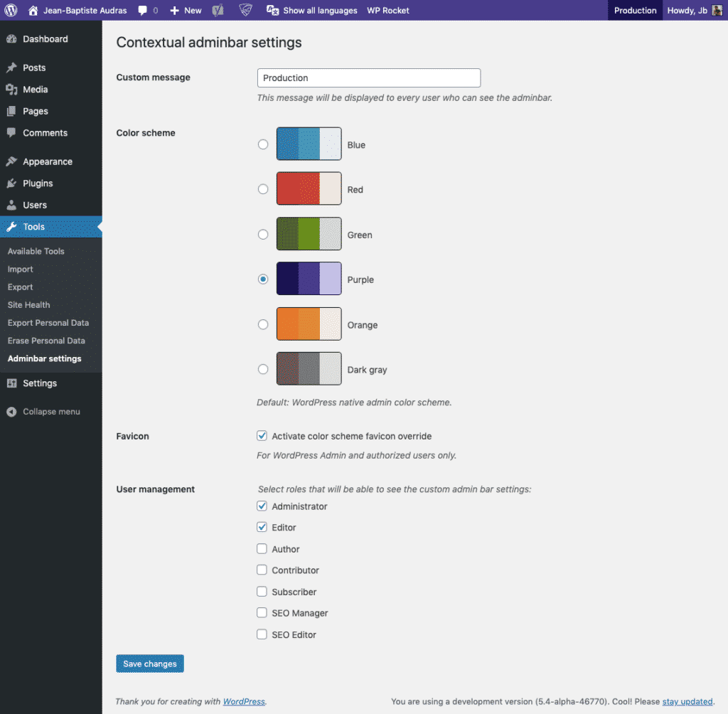Open the WP Rocket admin bar menu

click(388, 10)
